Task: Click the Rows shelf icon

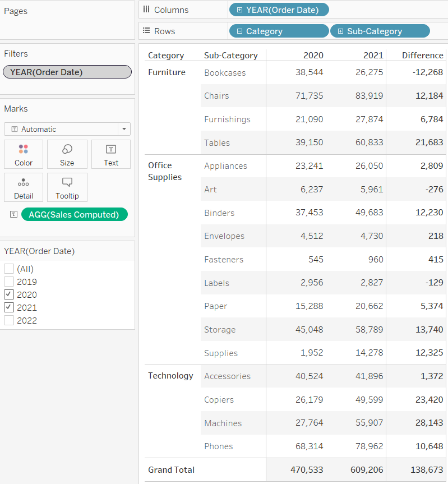Action: pyautogui.click(x=146, y=31)
